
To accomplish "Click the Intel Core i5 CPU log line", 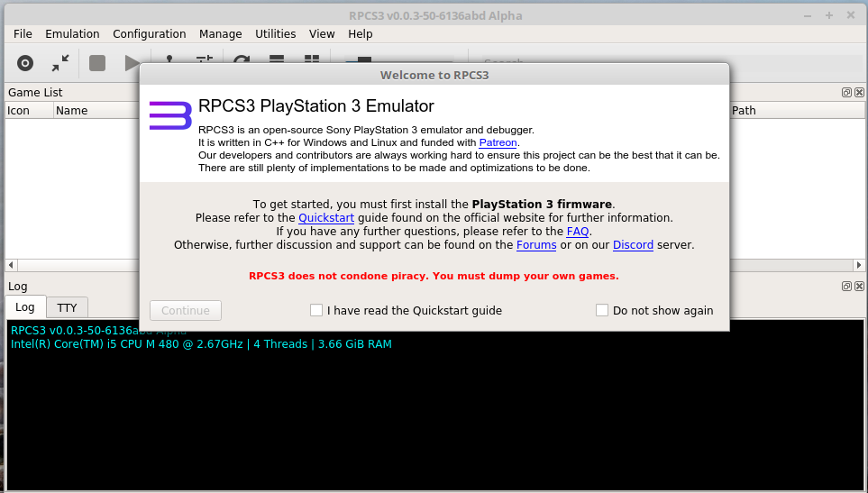I will (201, 344).
